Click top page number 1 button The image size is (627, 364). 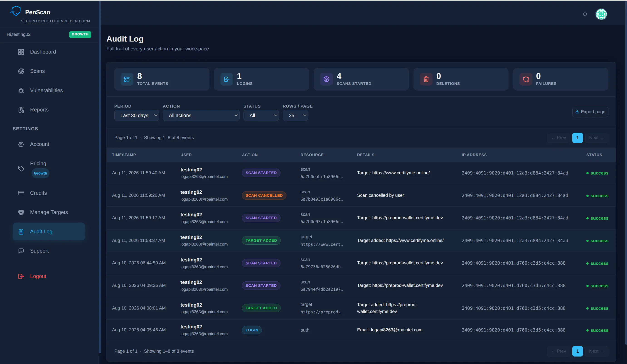(x=578, y=138)
